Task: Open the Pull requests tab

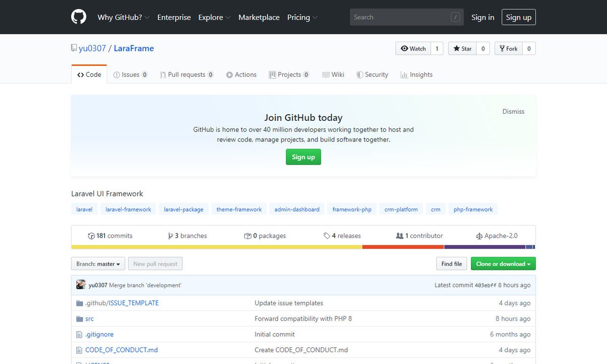Action: (187, 74)
